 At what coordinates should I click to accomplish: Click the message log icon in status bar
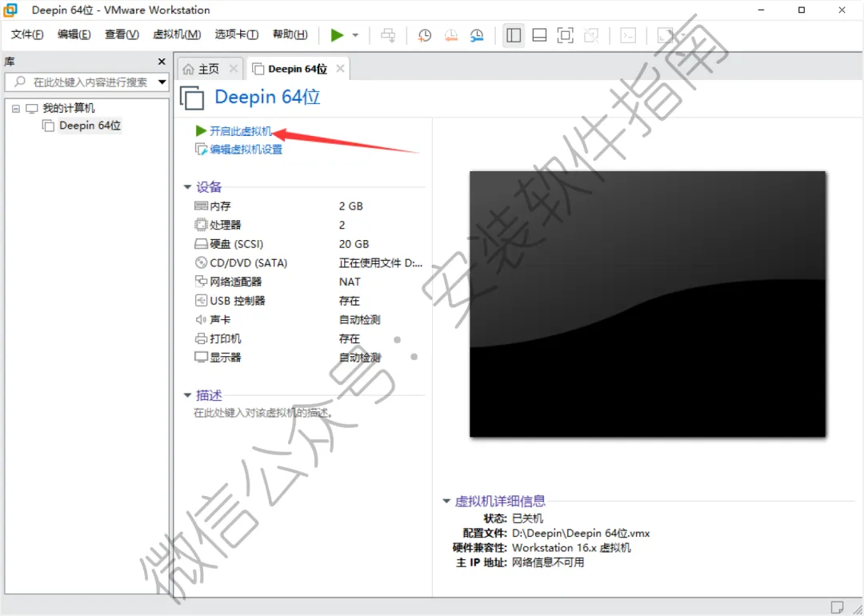click(x=837, y=607)
